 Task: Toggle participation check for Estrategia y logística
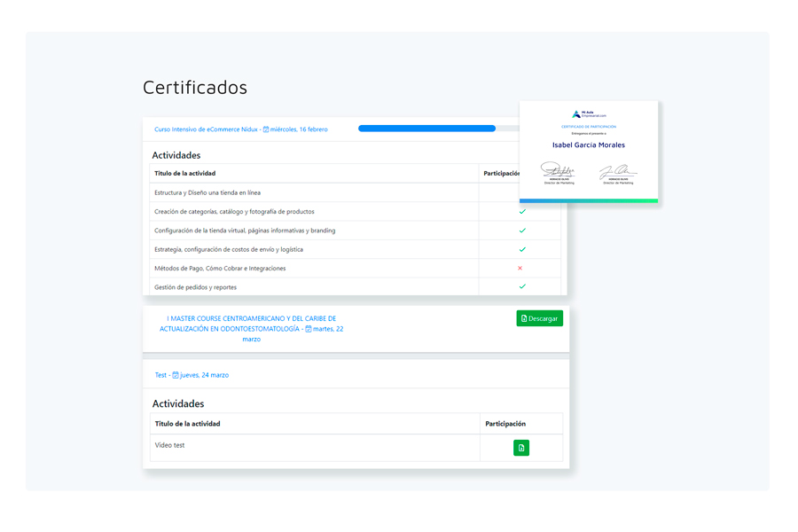click(x=523, y=249)
